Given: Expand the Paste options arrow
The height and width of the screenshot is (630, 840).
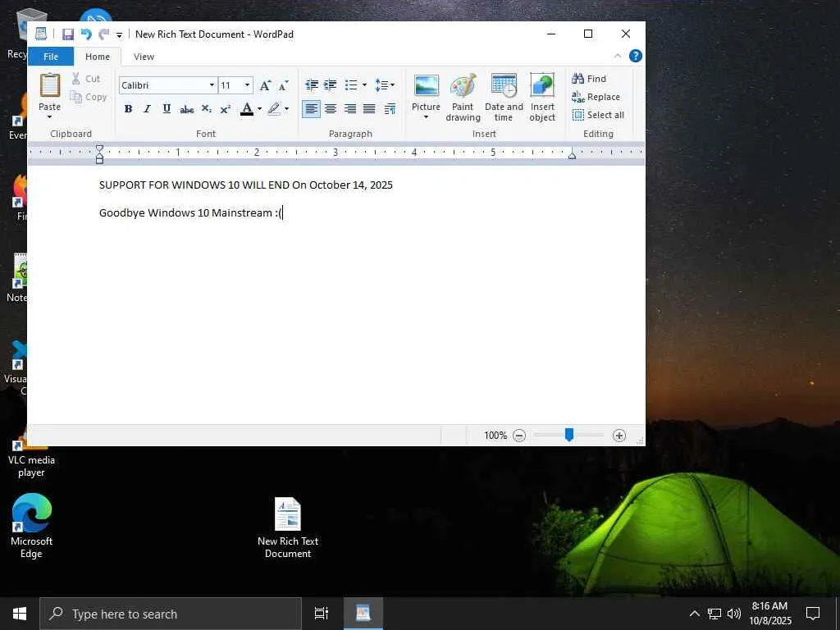Looking at the screenshot, I should pos(50,116).
